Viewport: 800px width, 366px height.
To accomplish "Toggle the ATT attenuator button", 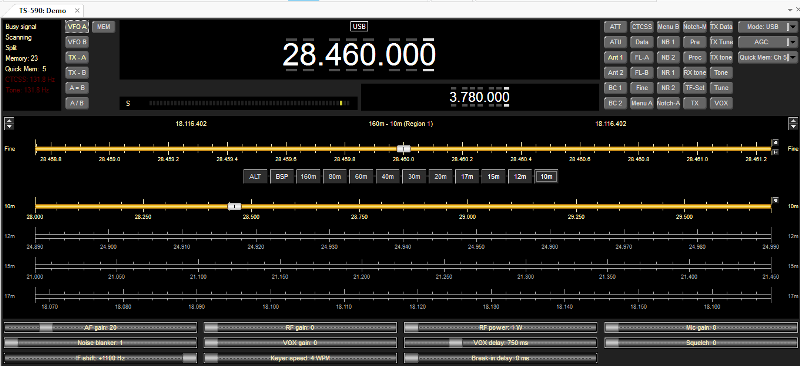I will click(x=615, y=27).
